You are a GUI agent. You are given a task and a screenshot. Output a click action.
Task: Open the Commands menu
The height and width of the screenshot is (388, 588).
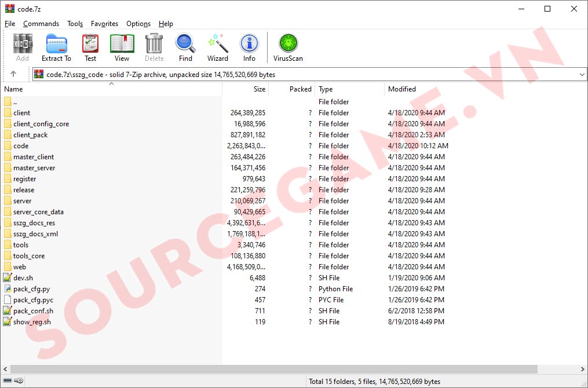[41, 24]
